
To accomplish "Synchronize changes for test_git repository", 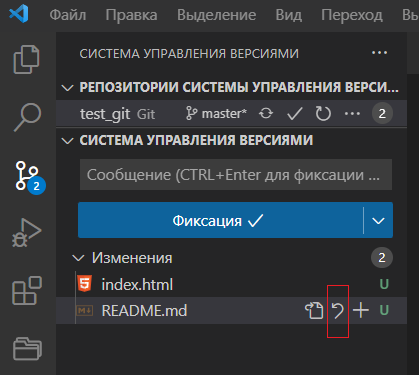I will coord(266,114).
